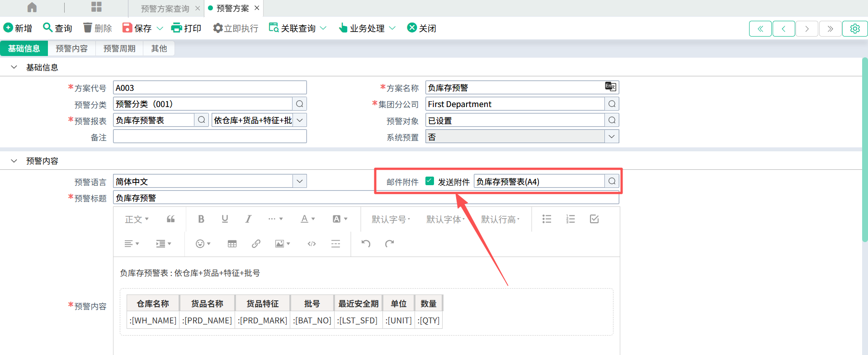The height and width of the screenshot is (355, 868).
Task: Click the 立即执行 button
Action: [x=236, y=28]
